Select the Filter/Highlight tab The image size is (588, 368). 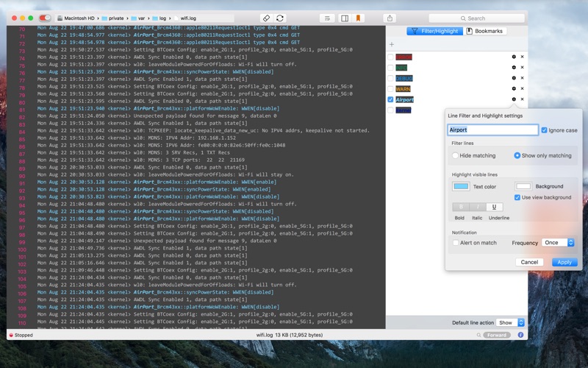coord(434,31)
